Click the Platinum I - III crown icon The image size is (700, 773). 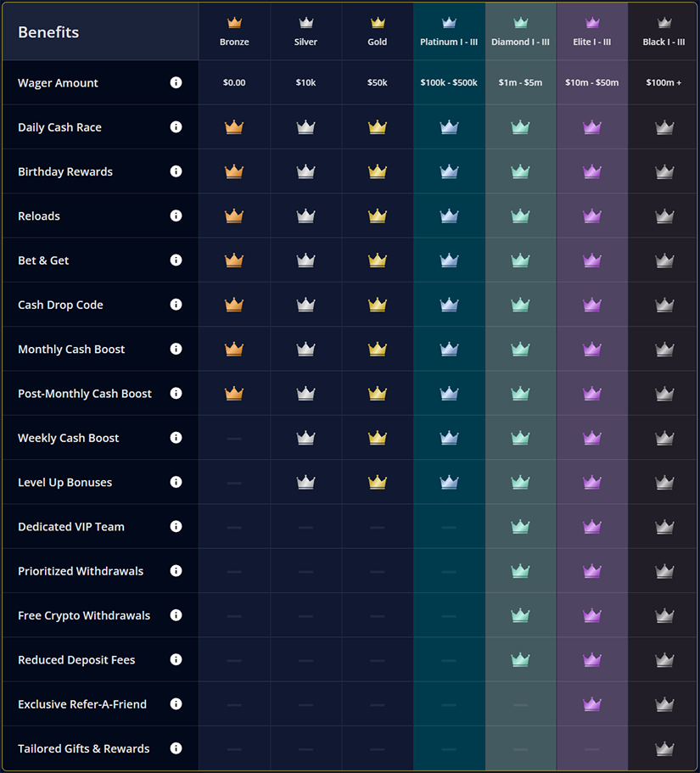(x=449, y=23)
